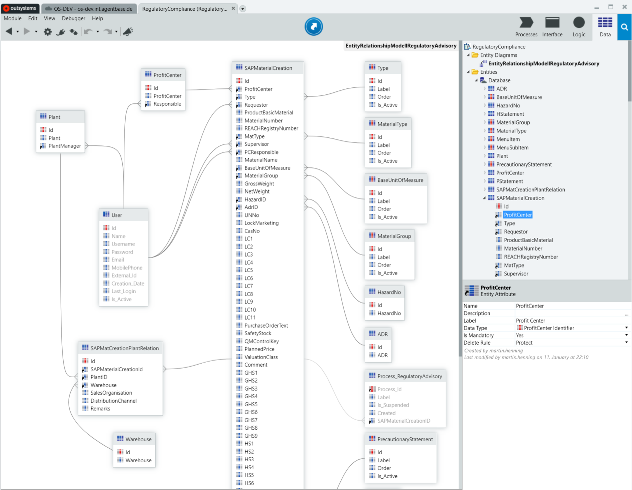Open the Processes layer
The width and height of the screenshot is (632, 490).
(x=526, y=25)
